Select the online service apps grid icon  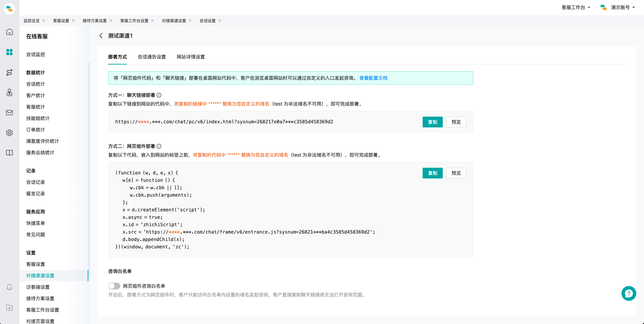9,52
